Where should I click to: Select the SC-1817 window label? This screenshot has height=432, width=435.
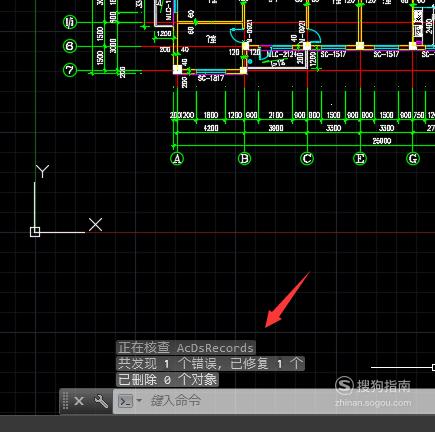[x=211, y=78]
